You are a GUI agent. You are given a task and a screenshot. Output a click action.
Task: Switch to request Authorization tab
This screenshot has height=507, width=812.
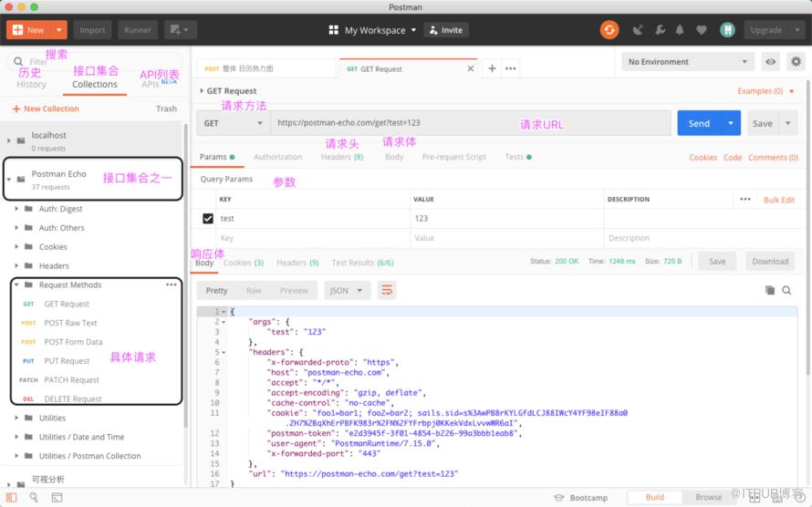click(x=277, y=157)
